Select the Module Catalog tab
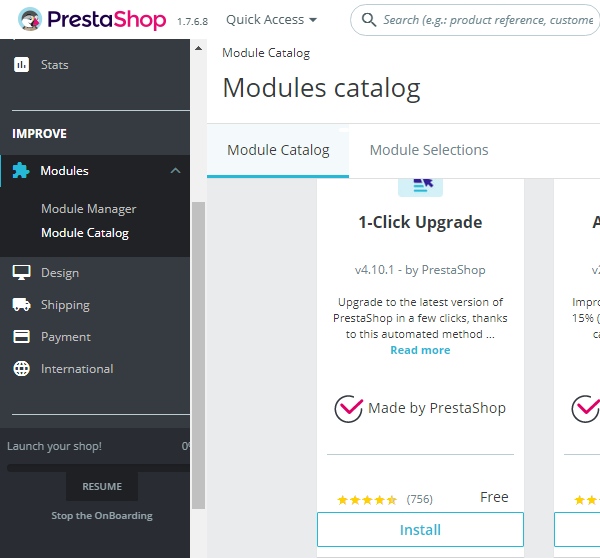Image resolution: width=600 pixels, height=558 pixels. click(278, 150)
